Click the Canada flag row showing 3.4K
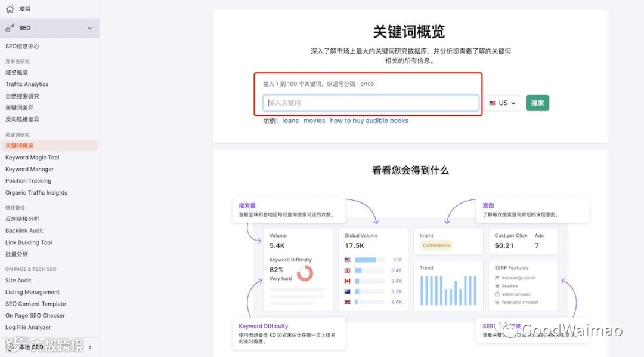 [373, 281]
